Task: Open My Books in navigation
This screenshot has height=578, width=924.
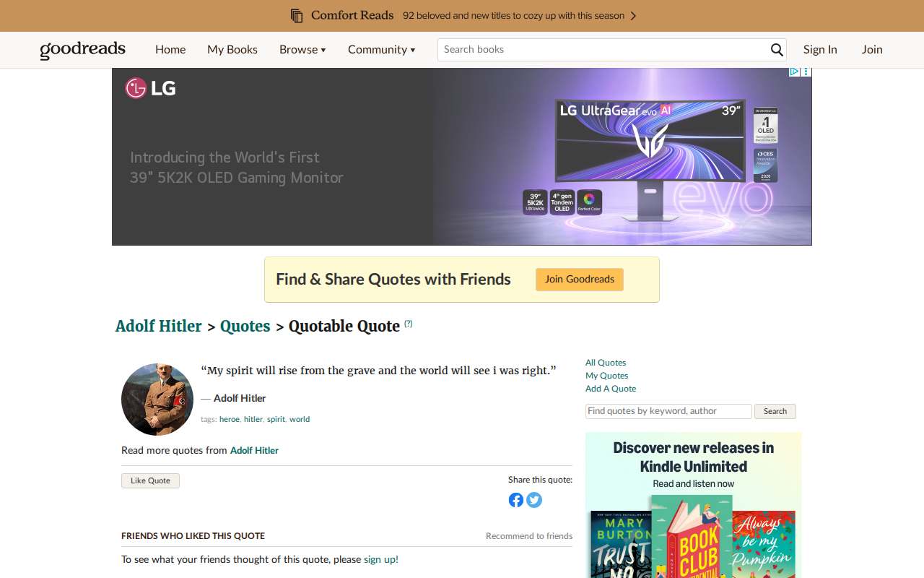Action: tap(232, 50)
